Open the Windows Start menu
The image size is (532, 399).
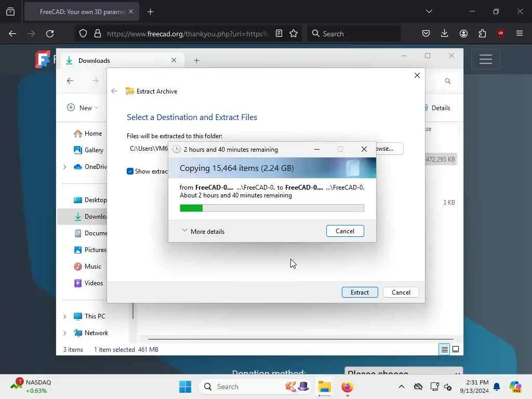tap(185, 387)
